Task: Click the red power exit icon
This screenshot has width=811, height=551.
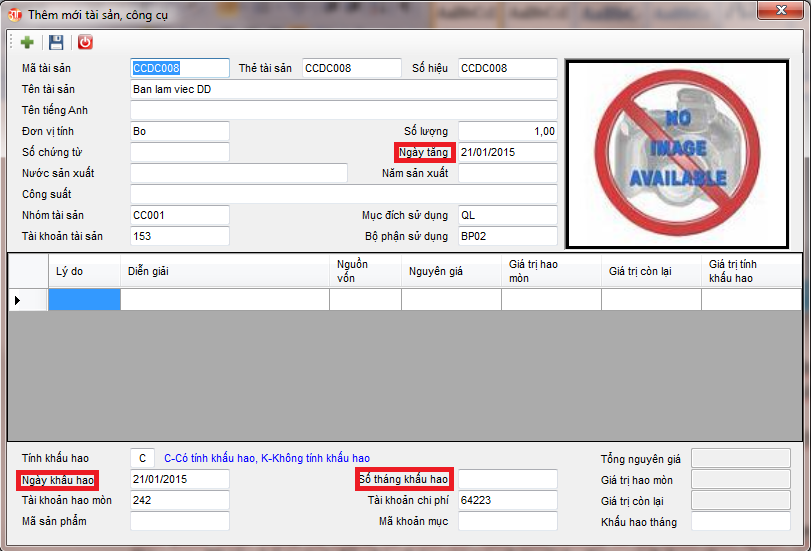Action: pyautogui.click(x=85, y=42)
